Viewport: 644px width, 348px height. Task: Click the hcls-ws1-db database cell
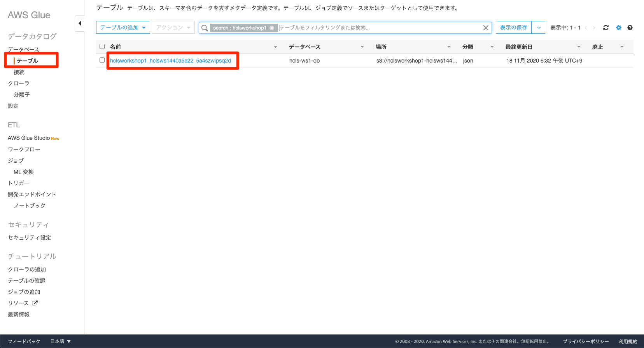[x=304, y=61]
